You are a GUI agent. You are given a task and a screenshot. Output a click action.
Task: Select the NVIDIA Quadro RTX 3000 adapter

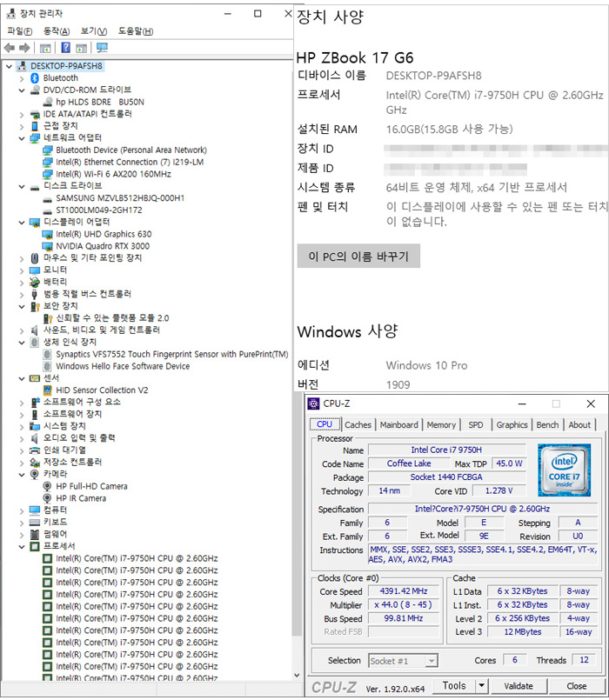coord(103,246)
